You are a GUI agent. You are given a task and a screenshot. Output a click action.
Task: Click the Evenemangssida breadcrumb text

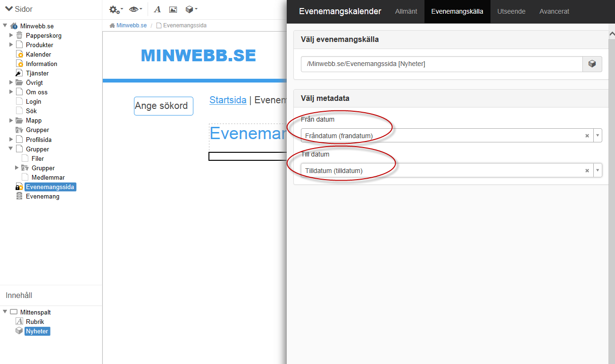coord(184,25)
